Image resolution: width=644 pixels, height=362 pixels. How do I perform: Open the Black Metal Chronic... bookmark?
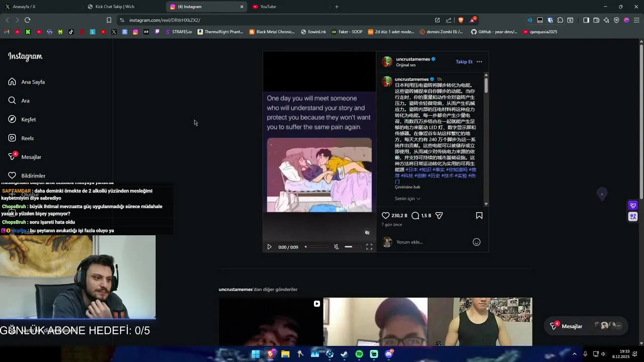(x=272, y=32)
